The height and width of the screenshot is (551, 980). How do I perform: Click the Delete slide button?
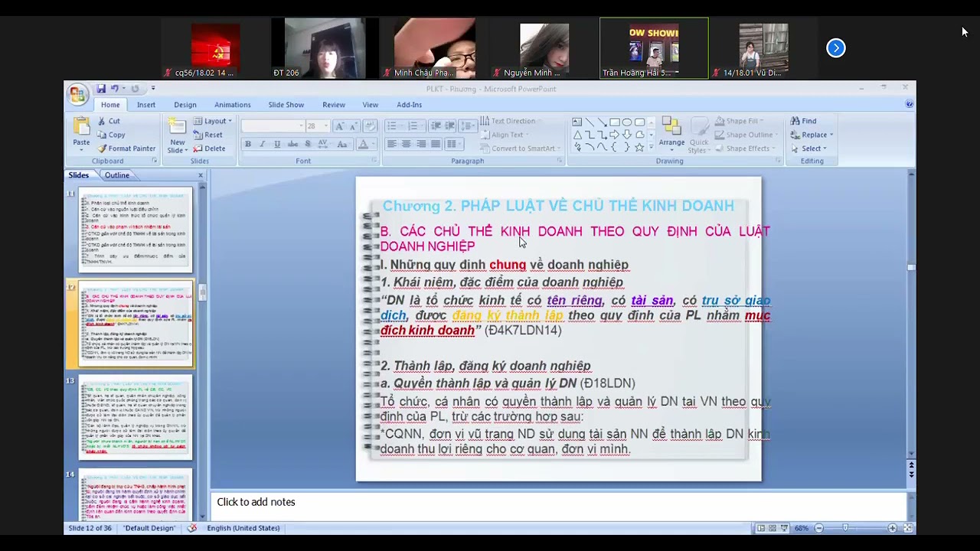point(210,148)
